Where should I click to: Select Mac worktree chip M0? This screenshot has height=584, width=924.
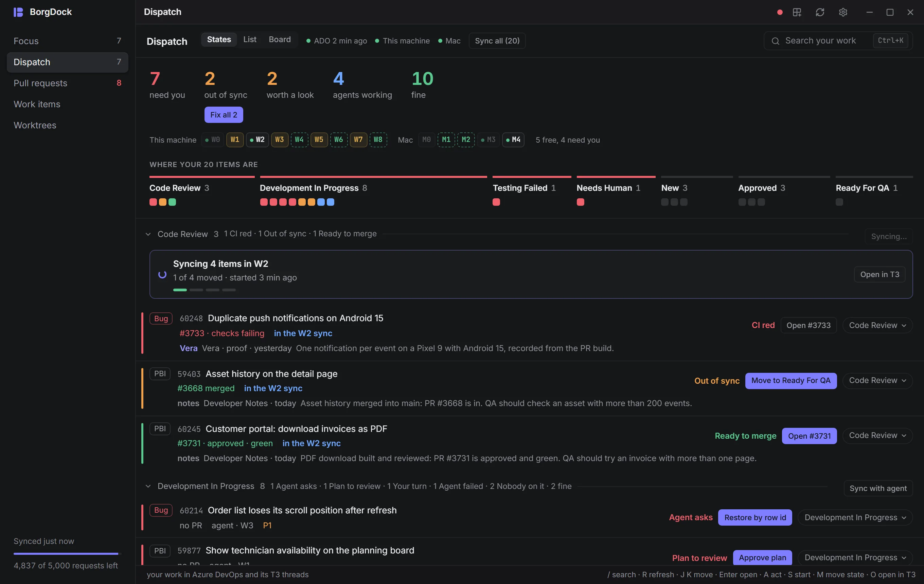click(x=426, y=140)
